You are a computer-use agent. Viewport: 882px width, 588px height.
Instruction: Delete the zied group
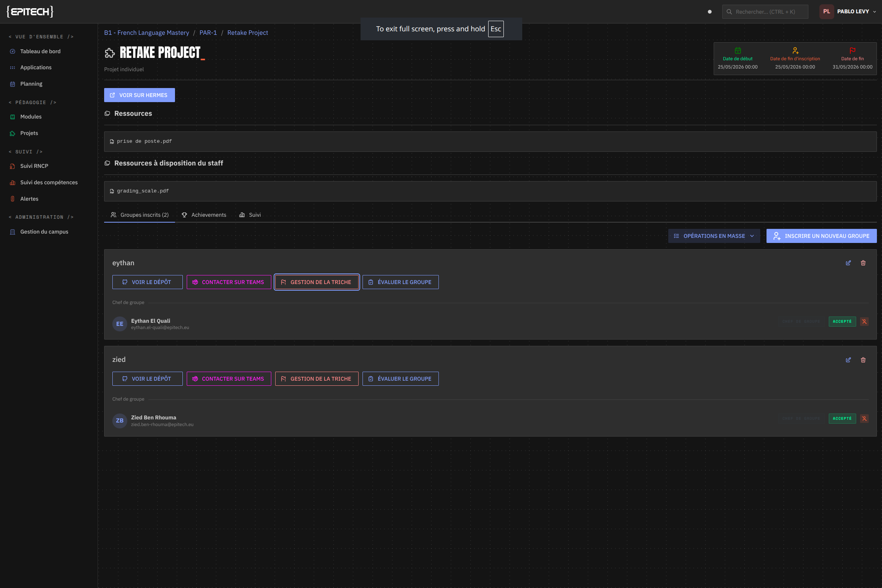[x=863, y=360]
